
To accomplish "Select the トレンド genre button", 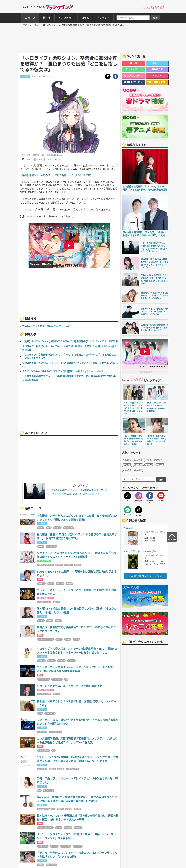I will [157, 76].
